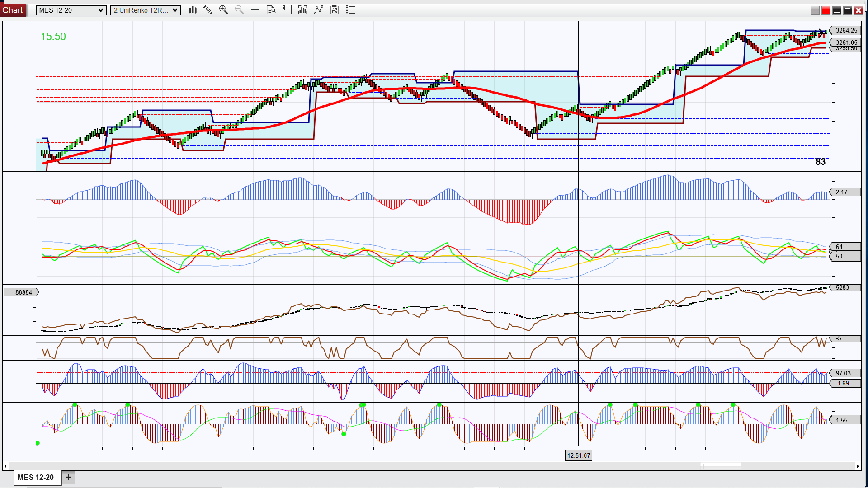The width and height of the screenshot is (868, 488).
Task: Click the Chart menu label
Action: (x=13, y=10)
